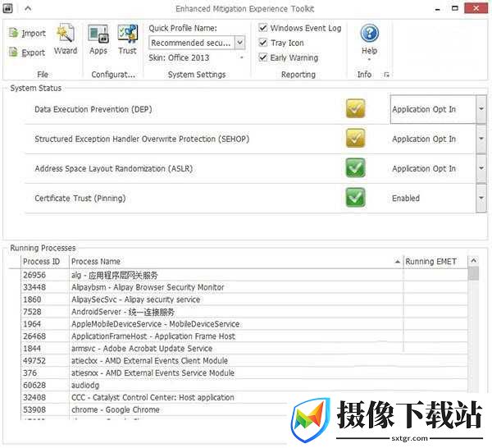Image resolution: width=492 pixels, height=448 pixels.
Task: Sort by Running EMET column header
Action: [435, 262]
